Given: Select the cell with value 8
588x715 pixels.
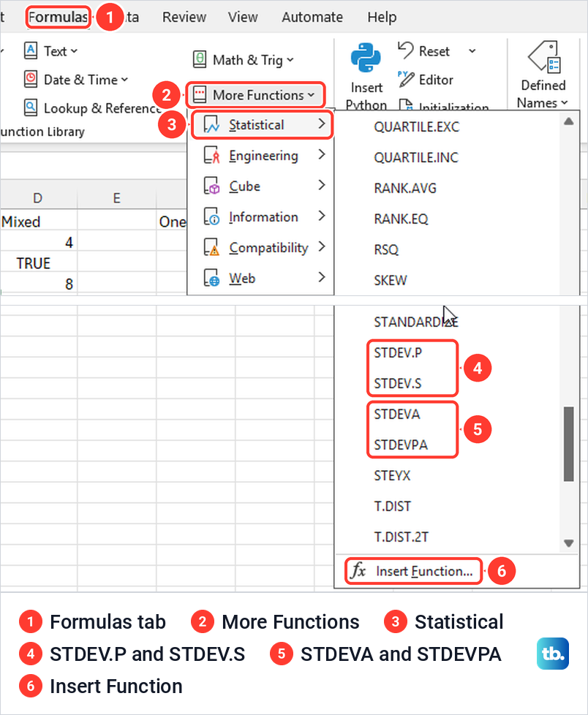Looking at the screenshot, I should click(x=38, y=284).
